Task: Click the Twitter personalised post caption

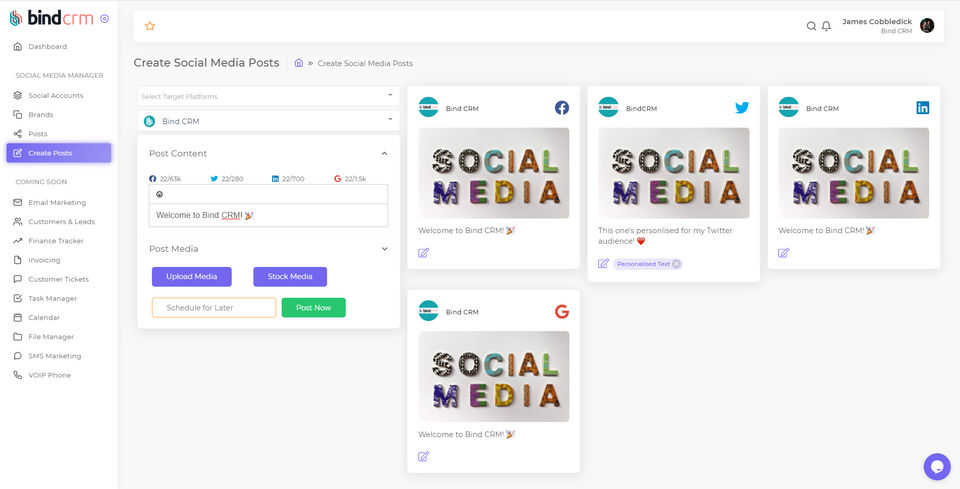Action: [665, 236]
